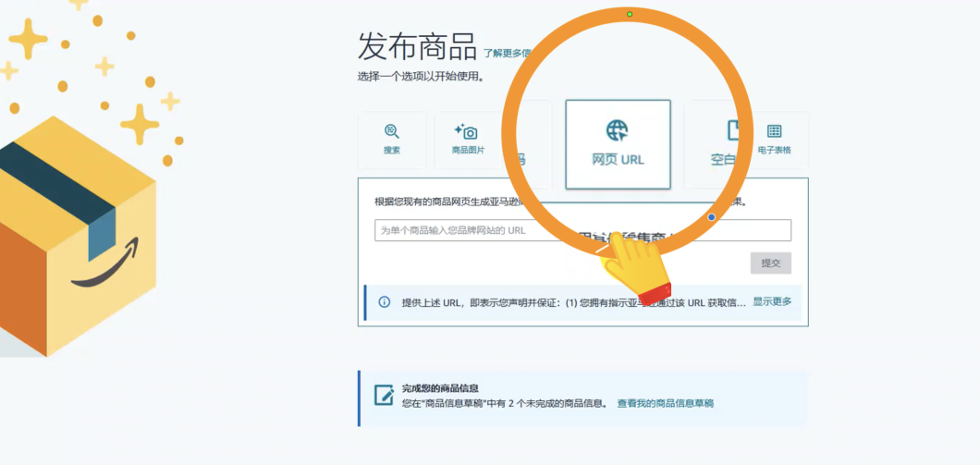Click the 空白 document icon
This screenshot has height=465, width=980.
coord(733,130)
